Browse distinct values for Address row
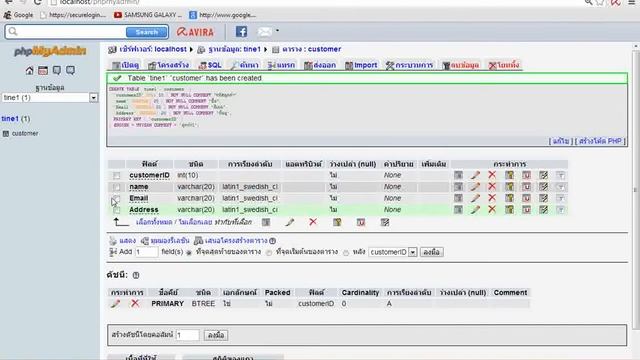Screen dimensions: 640x360 [x=458, y=209]
